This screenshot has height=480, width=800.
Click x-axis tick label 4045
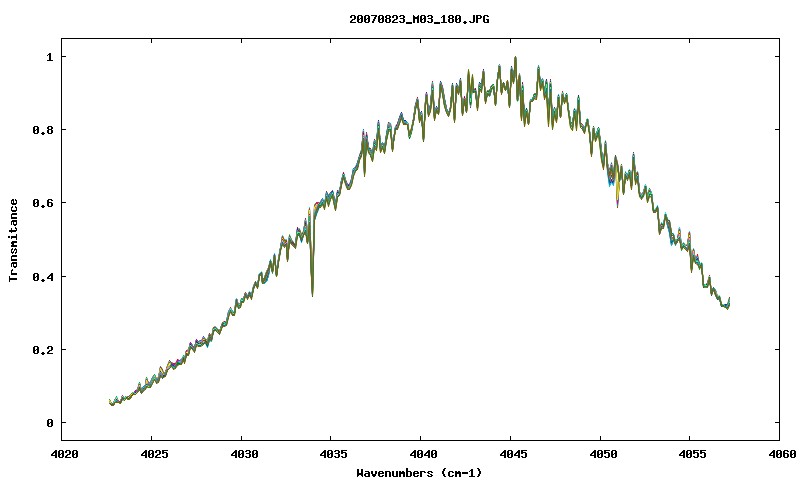pyautogui.click(x=512, y=454)
